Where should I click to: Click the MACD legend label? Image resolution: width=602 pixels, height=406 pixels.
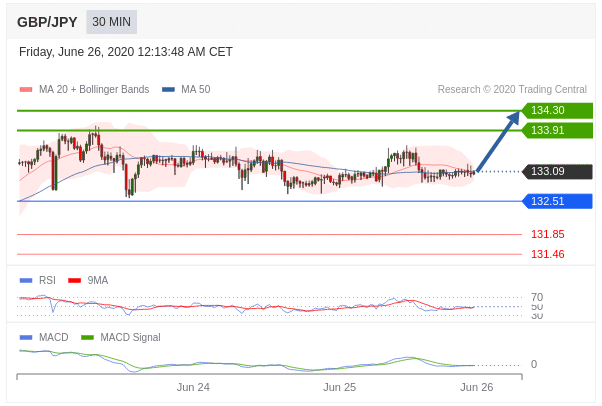click(x=54, y=337)
